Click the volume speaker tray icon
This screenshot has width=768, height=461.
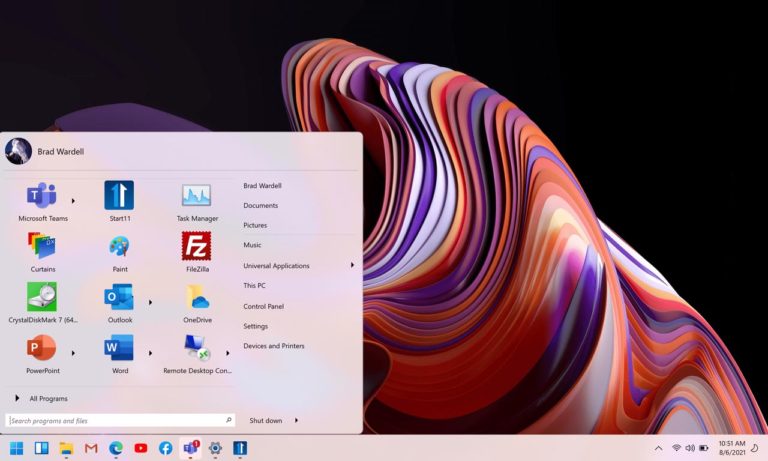[x=690, y=448]
